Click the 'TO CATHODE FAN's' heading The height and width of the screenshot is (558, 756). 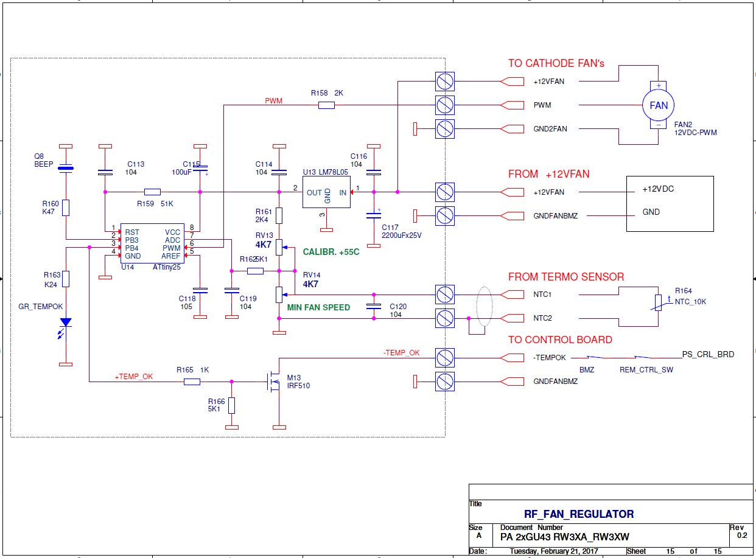tap(556, 63)
